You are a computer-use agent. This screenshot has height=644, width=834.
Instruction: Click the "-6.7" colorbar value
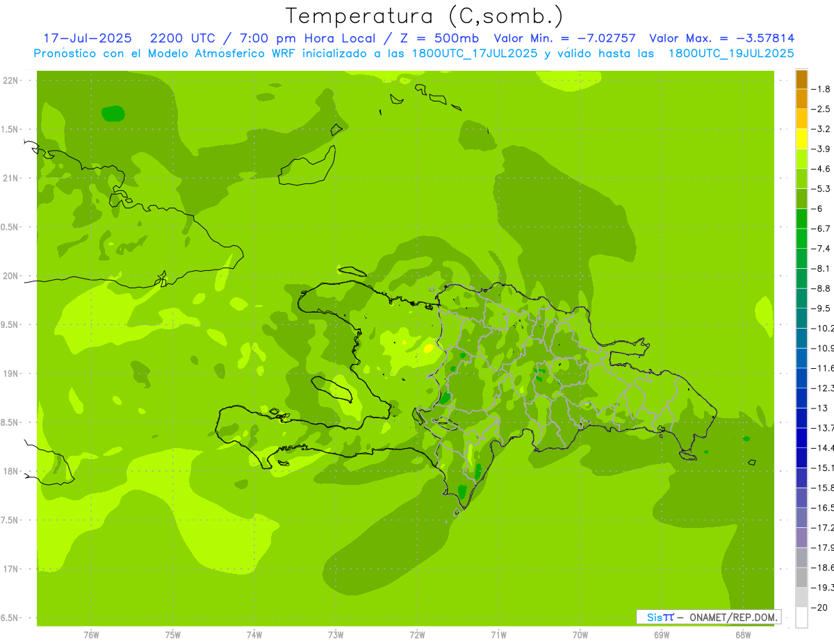pos(821,229)
